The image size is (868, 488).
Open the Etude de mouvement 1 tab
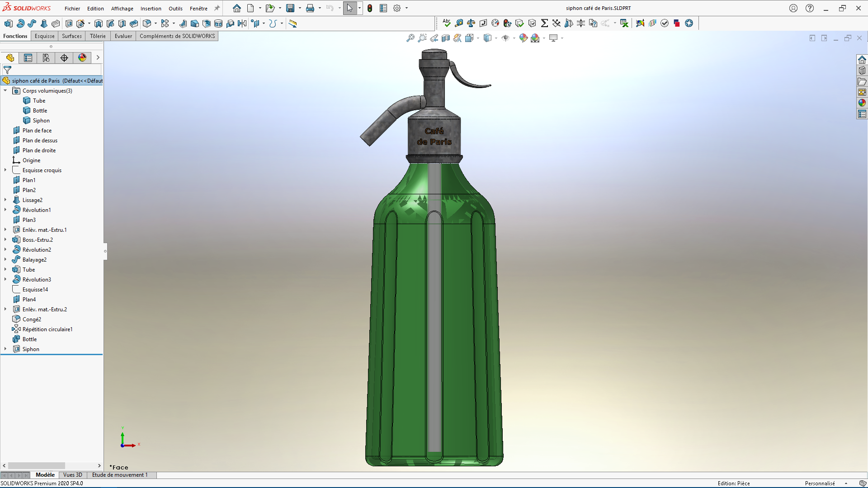[x=120, y=475]
